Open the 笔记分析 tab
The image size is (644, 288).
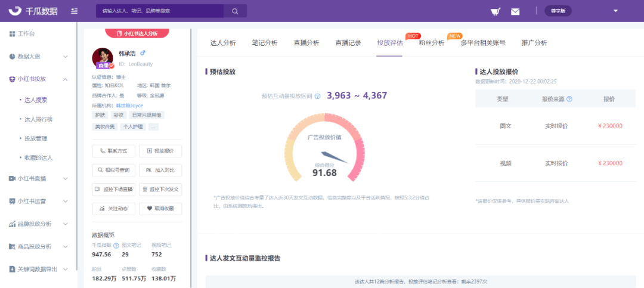click(264, 43)
